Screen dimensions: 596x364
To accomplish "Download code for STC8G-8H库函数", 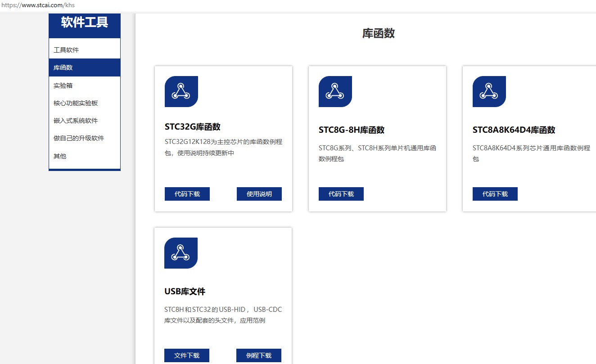I will point(341,194).
